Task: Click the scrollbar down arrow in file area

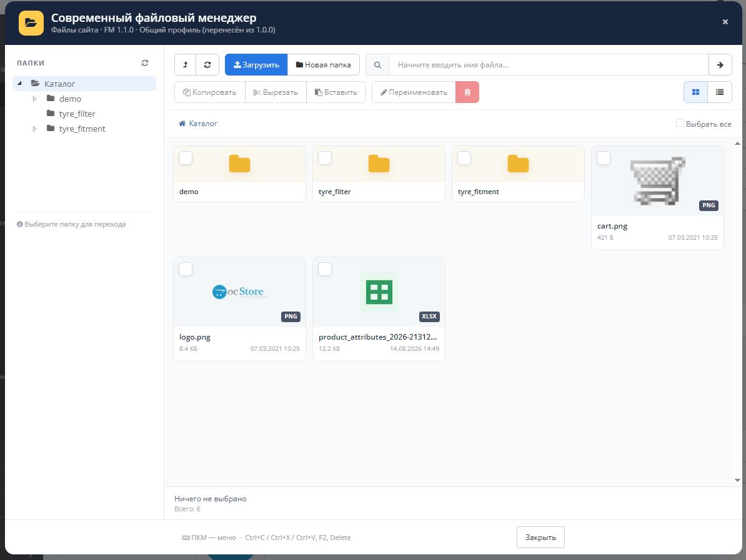Action: (x=737, y=480)
